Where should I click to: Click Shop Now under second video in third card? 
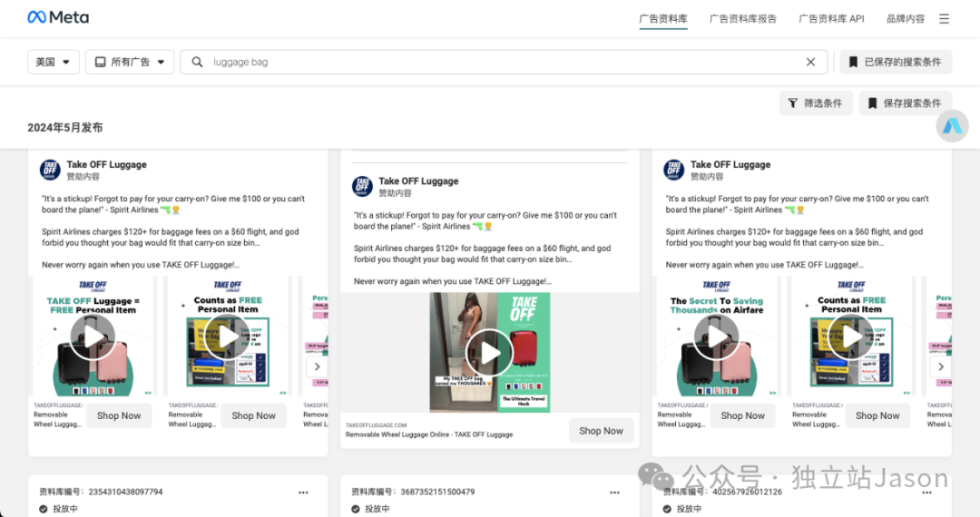(877, 415)
